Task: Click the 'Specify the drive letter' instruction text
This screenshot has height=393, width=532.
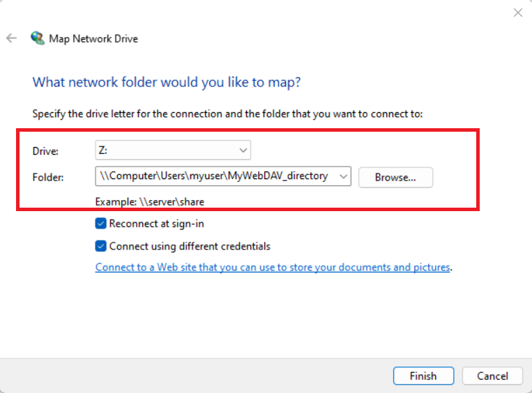Action: point(227,113)
